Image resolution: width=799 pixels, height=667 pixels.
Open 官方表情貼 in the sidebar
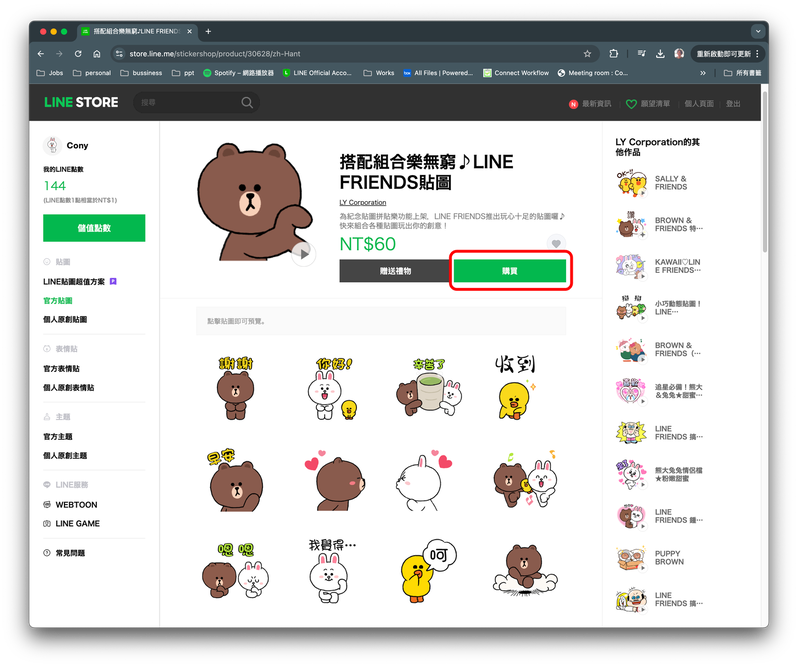(x=61, y=368)
